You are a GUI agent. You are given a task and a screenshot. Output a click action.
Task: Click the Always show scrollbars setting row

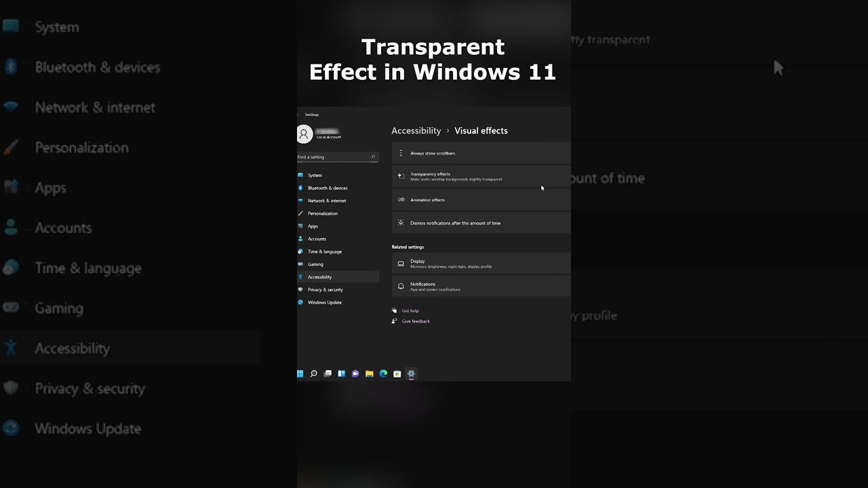coord(481,153)
